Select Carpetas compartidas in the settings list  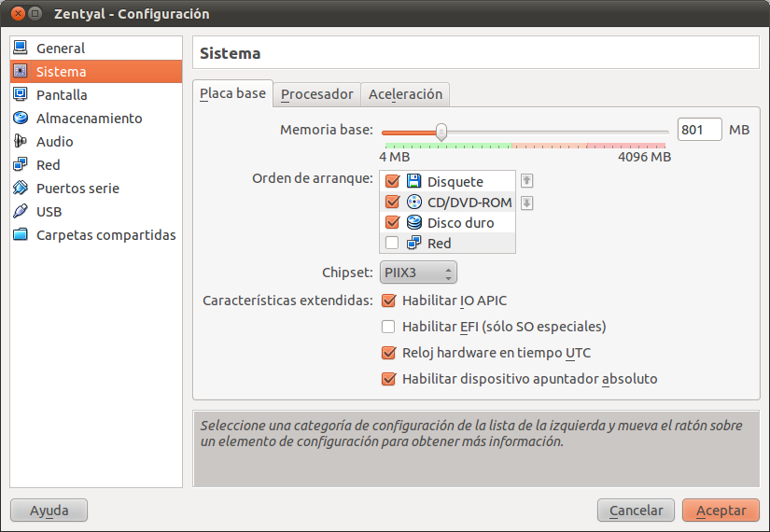96,235
